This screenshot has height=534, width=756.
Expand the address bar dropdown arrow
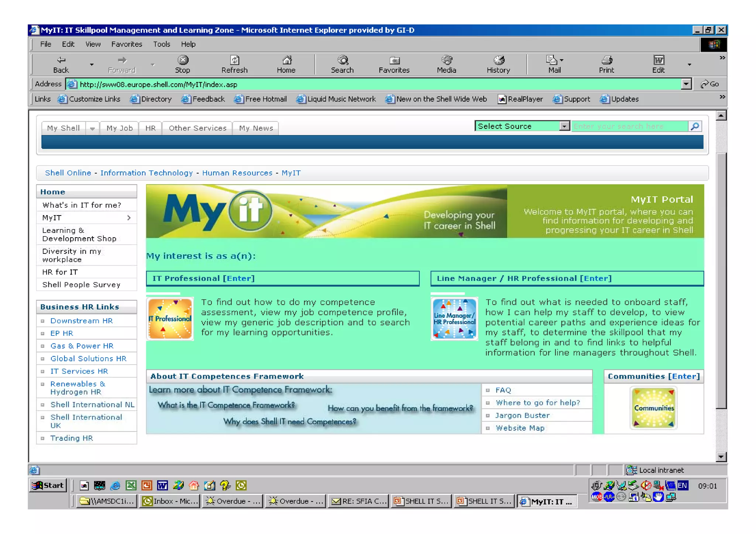(685, 84)
